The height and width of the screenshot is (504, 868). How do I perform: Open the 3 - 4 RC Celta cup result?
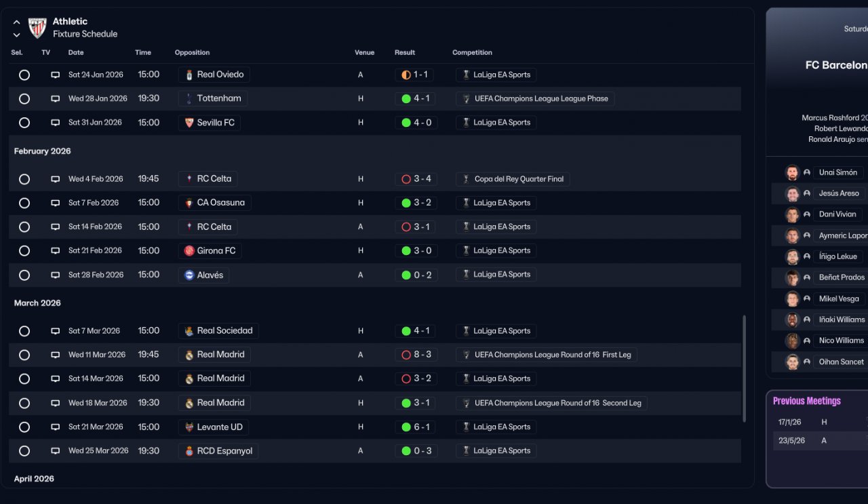point(416,179)
